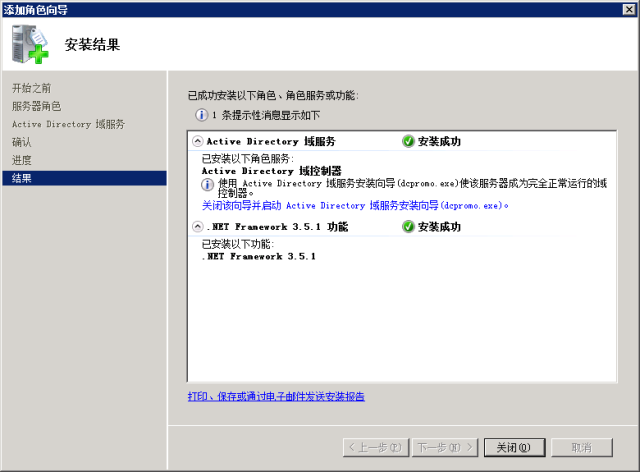Click the server with green plus wizard icon

point(30,44)
